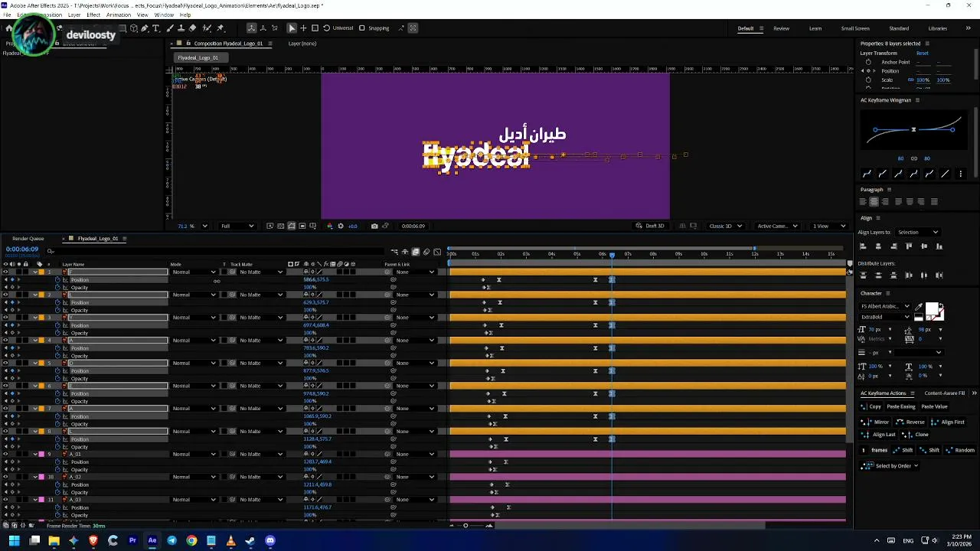Click the Paste Easing button

click(x=901, y=406)
